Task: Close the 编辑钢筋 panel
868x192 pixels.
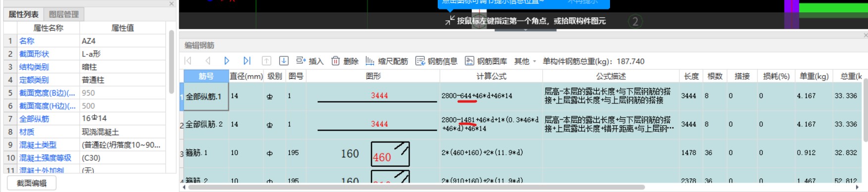Action: tap(865, 35)
